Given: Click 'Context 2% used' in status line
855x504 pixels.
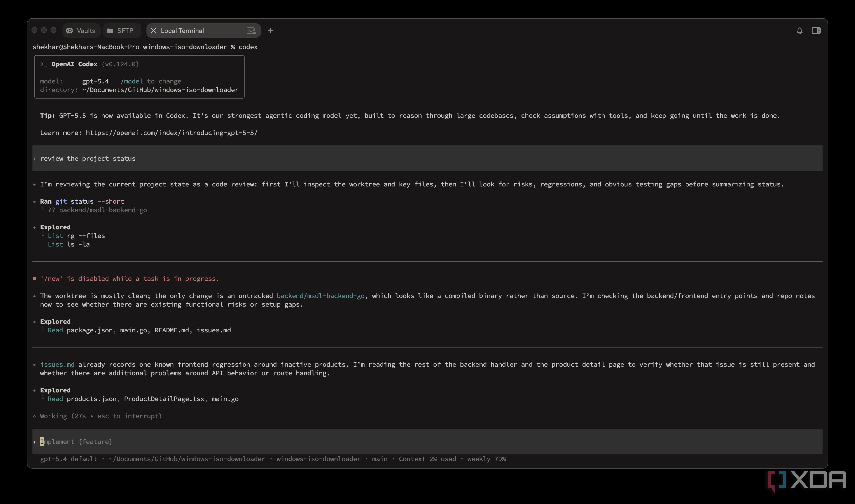Looking at the screenshot, I should click(x=427, y=459).
